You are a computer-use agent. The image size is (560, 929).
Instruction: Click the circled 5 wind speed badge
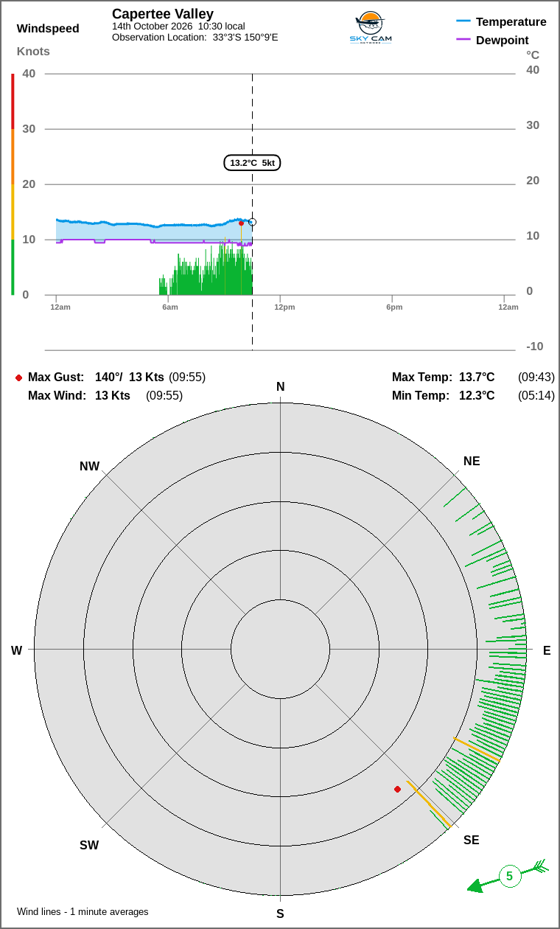click(509, 877)
